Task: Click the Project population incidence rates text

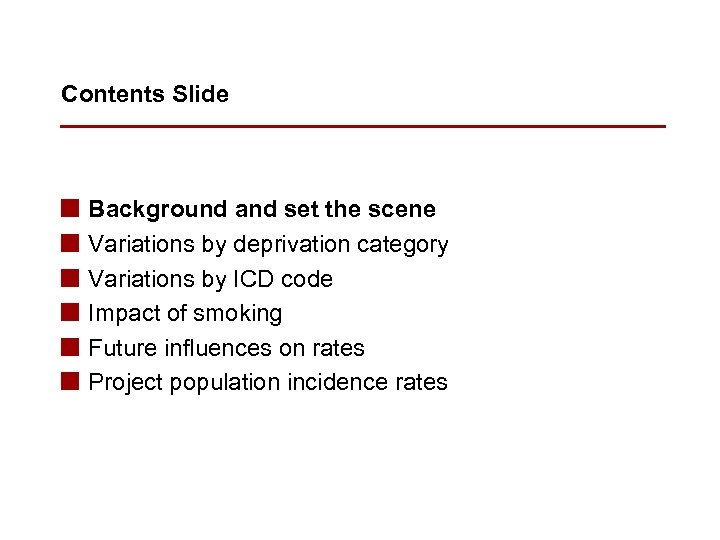Action: coord(268,382)
